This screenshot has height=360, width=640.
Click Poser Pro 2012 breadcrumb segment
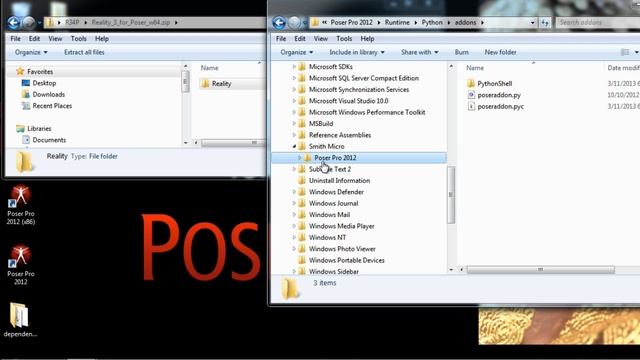351,22
